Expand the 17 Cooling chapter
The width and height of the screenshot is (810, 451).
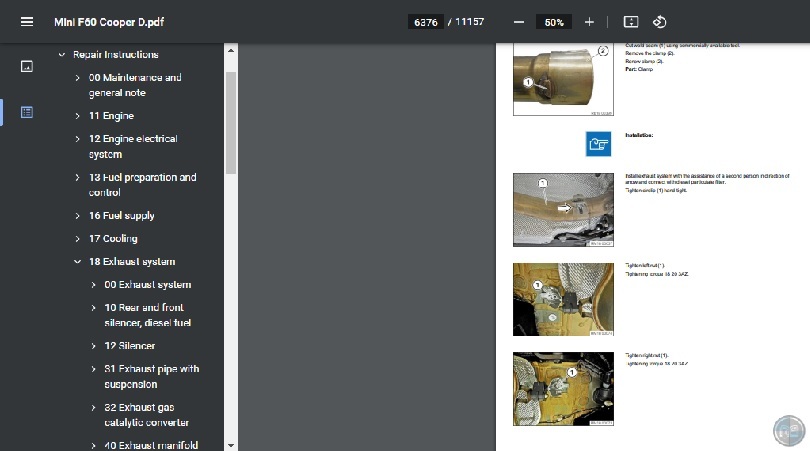pyautogui.click(x=77, y=239)
